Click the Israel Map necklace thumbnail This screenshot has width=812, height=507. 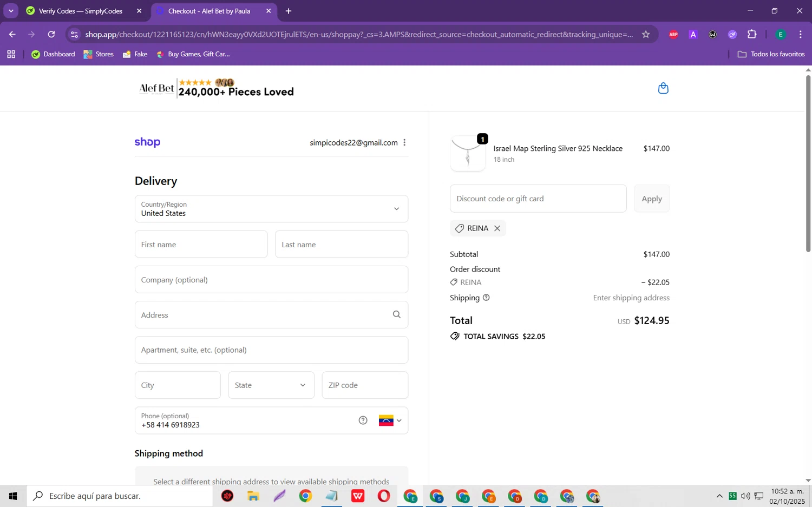point(468,154)
